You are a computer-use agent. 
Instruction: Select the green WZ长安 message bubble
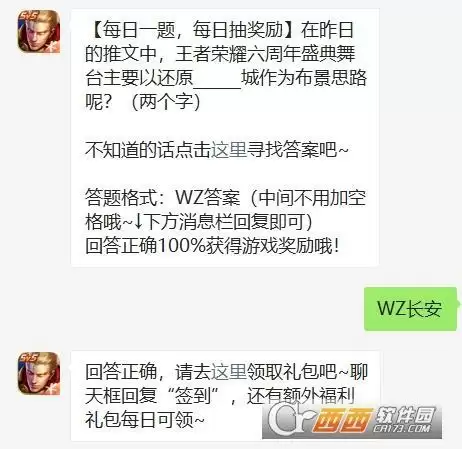pos(410,309)
